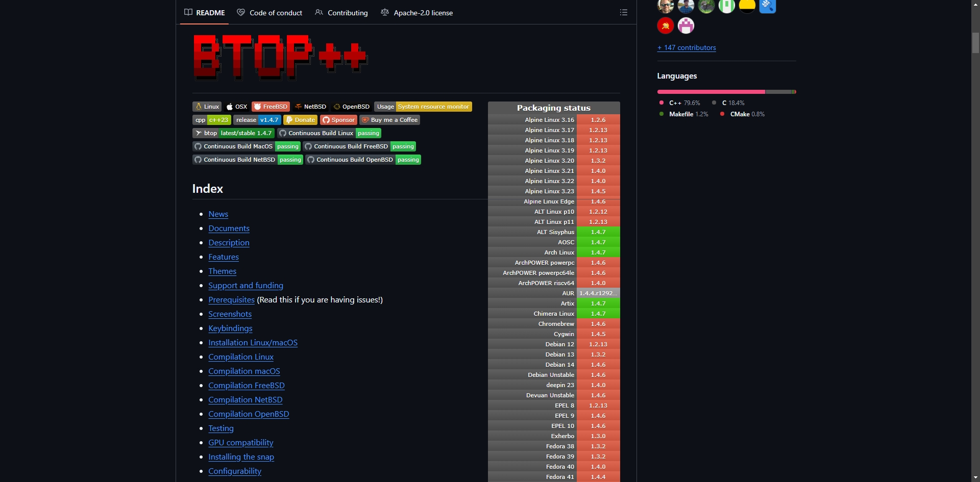This screenshot has height=482, width=980.
Task: Click the pink C++ segment of the Languages bar
Action: (712, 92)
